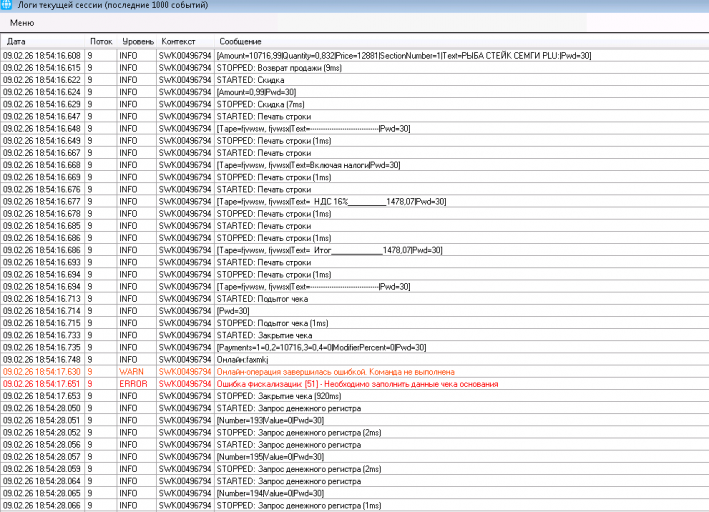The height and width of the screenshot is (512, 709).
Task: Select message '[Amount=0,99|Pwd=30]'
Action: (256, 92)
